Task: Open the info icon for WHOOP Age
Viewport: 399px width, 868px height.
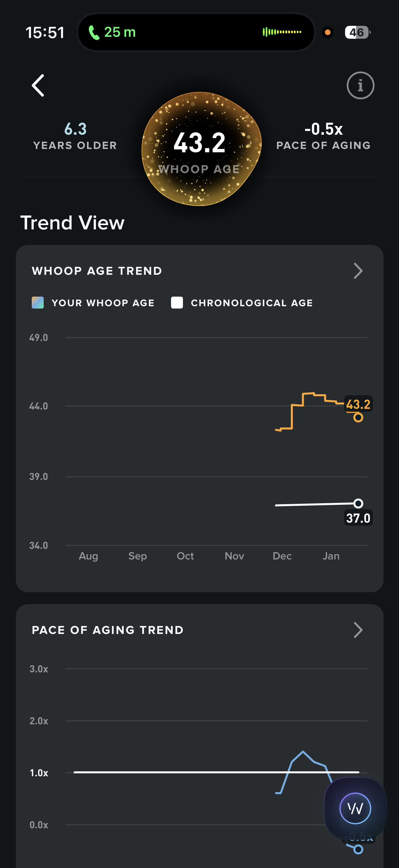Action: [x=360, y=86]
